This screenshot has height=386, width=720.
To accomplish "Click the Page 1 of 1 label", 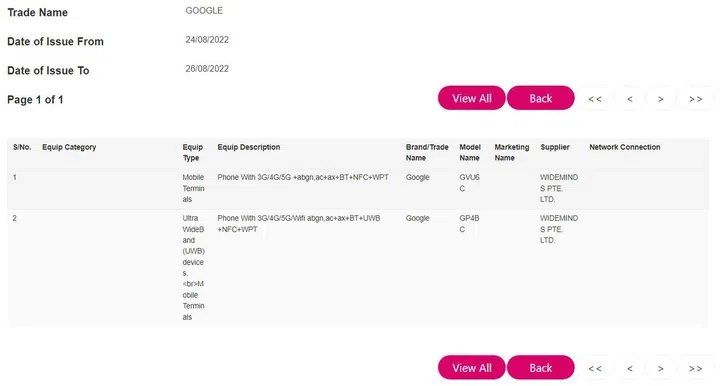I will click(35, 100).
